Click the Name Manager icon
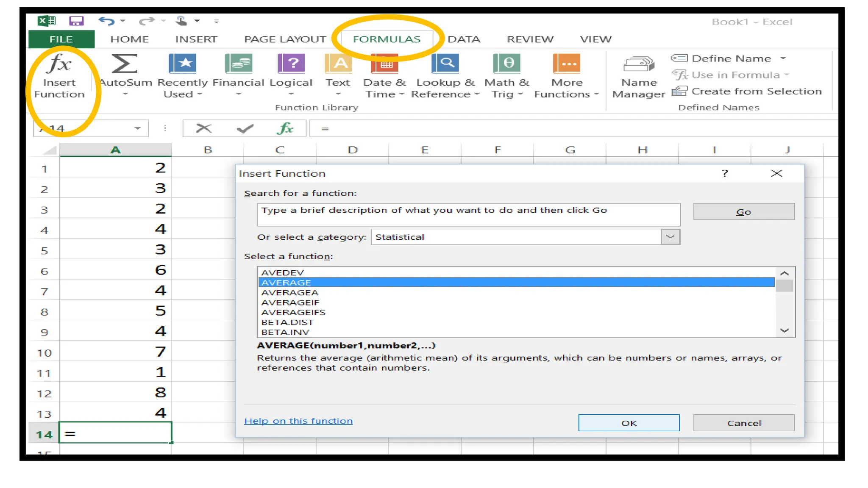Screen dimensions: 868x488 click(638, 65)
